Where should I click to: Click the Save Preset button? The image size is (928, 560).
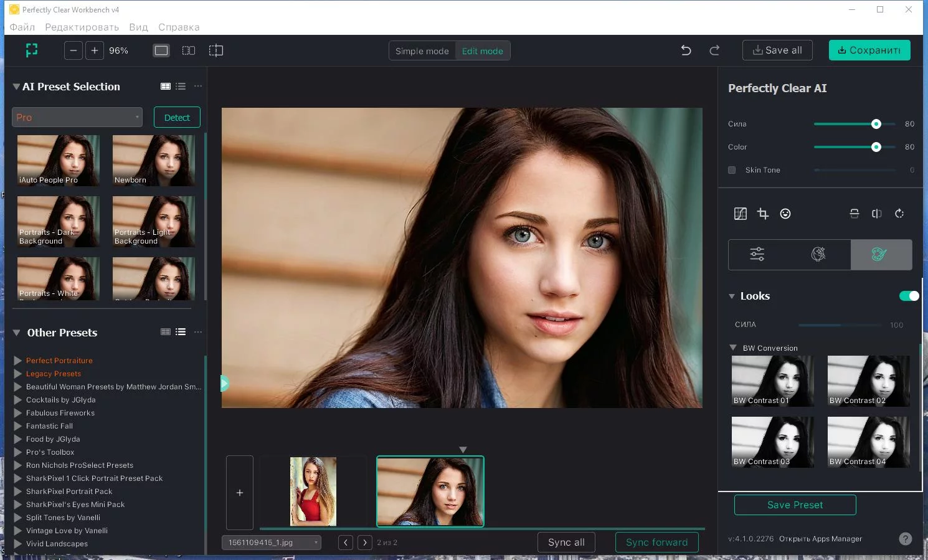click(795, 505)
